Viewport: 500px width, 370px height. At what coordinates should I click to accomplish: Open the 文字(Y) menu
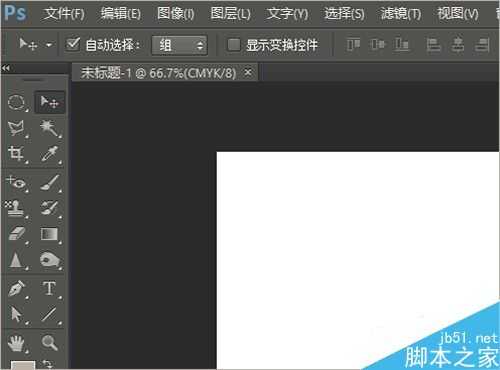[287, 13]
